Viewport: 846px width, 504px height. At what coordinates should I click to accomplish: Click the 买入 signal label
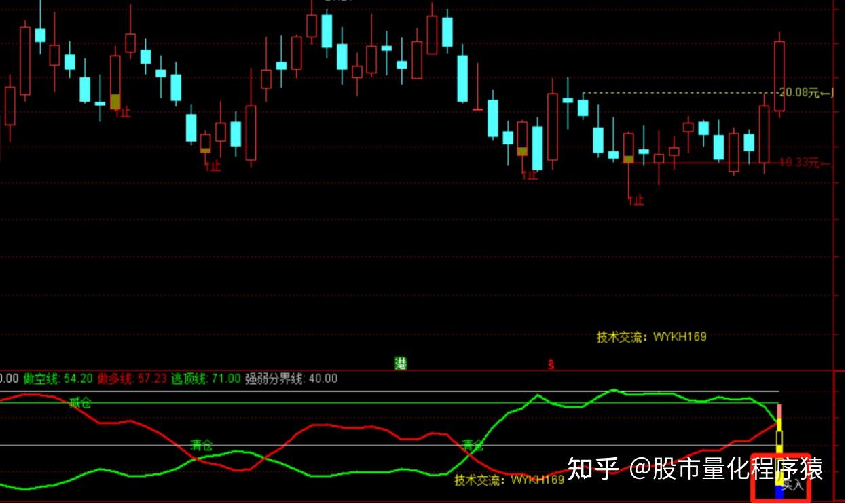(792, 485)
